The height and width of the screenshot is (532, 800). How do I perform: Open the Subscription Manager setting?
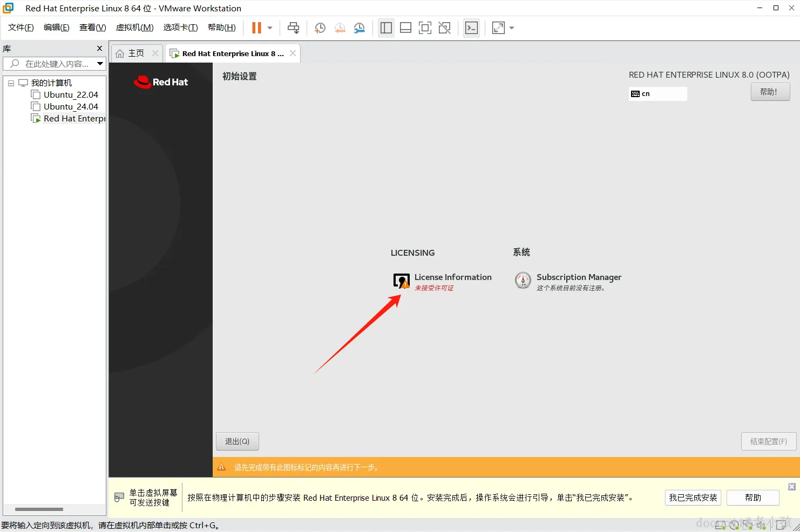568,282
